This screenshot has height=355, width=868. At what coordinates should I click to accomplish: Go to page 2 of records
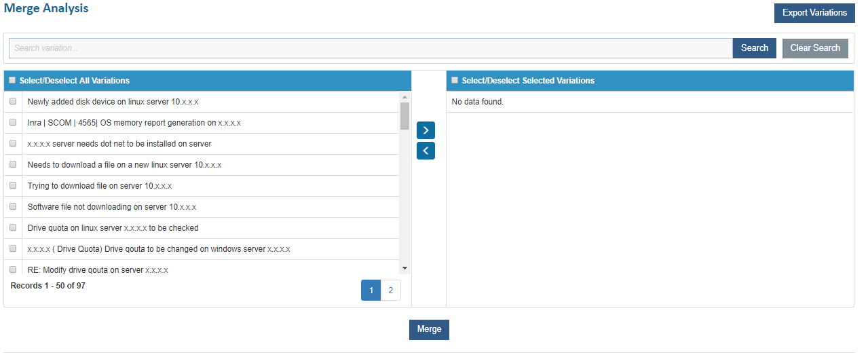click(x=390, y=291)
